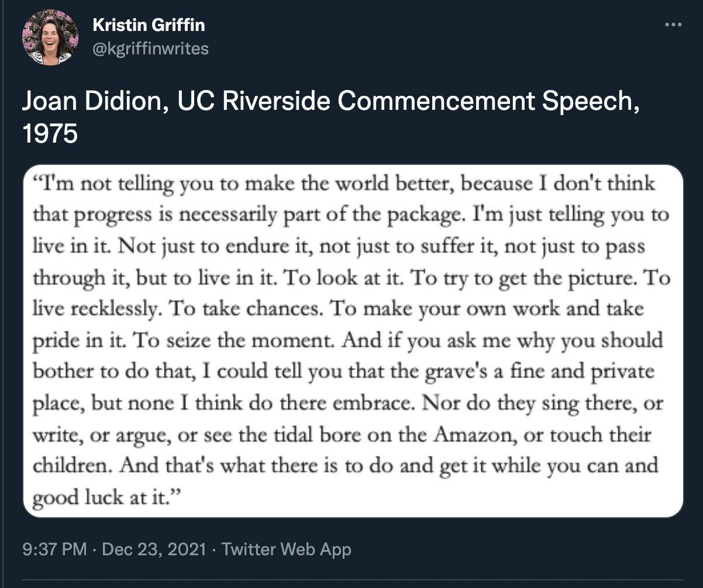Expand the Joan Didion quote image
The height and width of the screenshot is (588, 703).
click(353, 341)
